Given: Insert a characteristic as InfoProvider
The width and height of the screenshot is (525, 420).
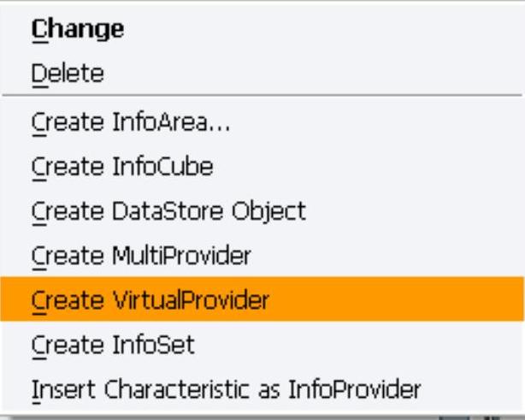Looking at the screenshot, I should 226,391.
